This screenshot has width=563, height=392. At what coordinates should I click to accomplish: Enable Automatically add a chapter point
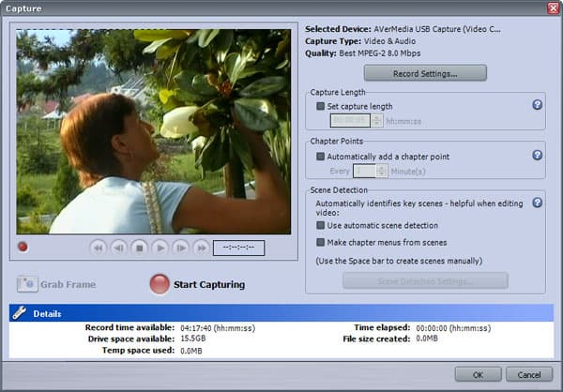pyautogui.click(x=320, y=157)
